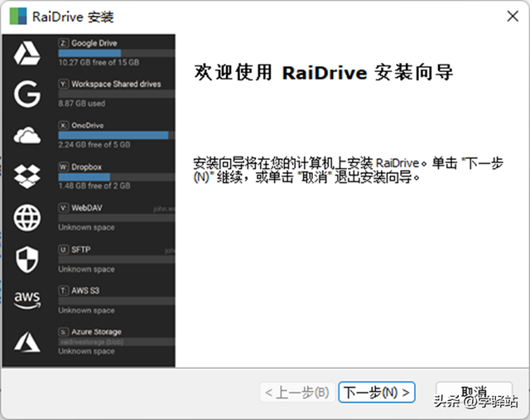Click the welcome heading '欢迎使用 RaiDrive 安装向导'
Viewport: 530px width, 420px height.
(324, 72)
